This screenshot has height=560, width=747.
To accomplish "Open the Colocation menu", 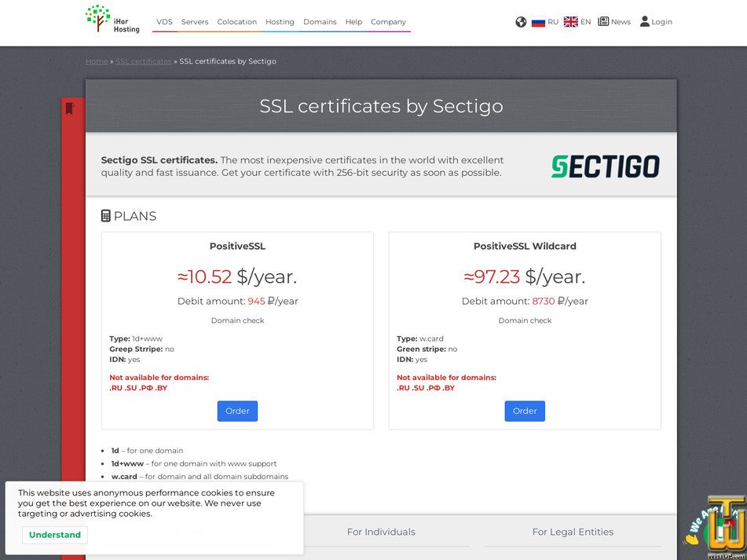I will pos(236,22).
